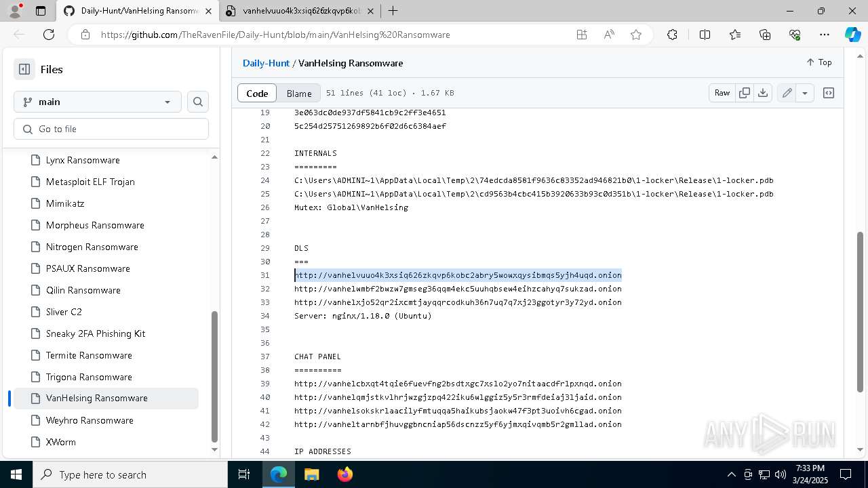This screenshot has width=868, height=488.
Task: Open Nitrogen Ransomware file
Action: click(92, 247)
